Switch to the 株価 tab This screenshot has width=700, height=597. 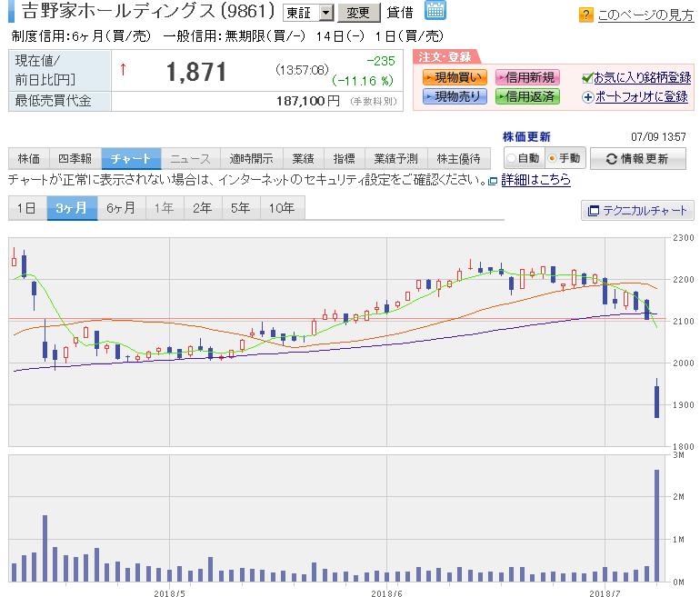29,158
